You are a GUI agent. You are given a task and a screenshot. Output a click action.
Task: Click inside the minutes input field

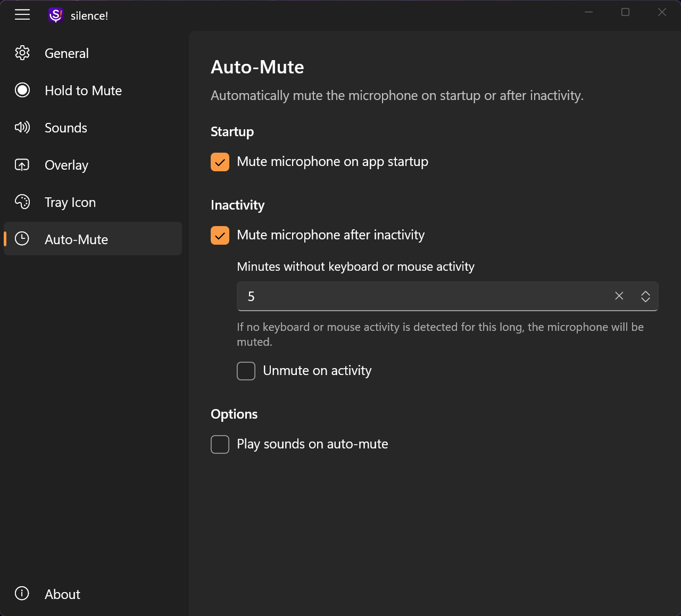coord(420,296)
